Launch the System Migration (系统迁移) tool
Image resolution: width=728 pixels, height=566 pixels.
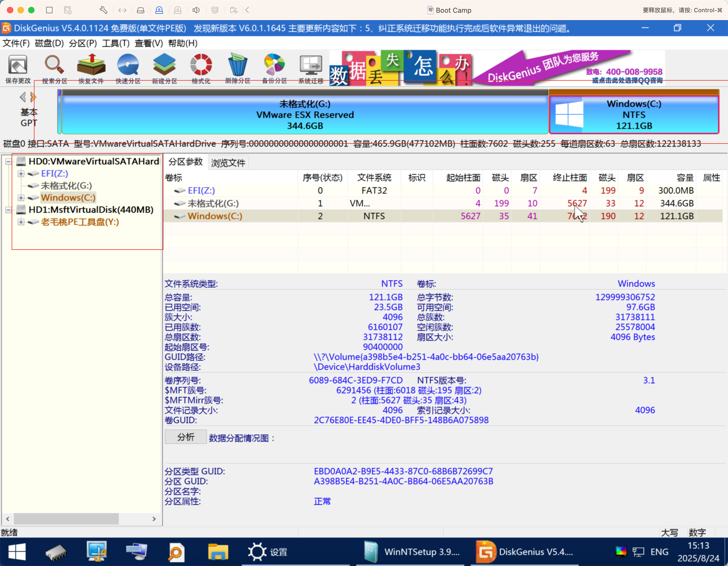(x=311, y=69)
